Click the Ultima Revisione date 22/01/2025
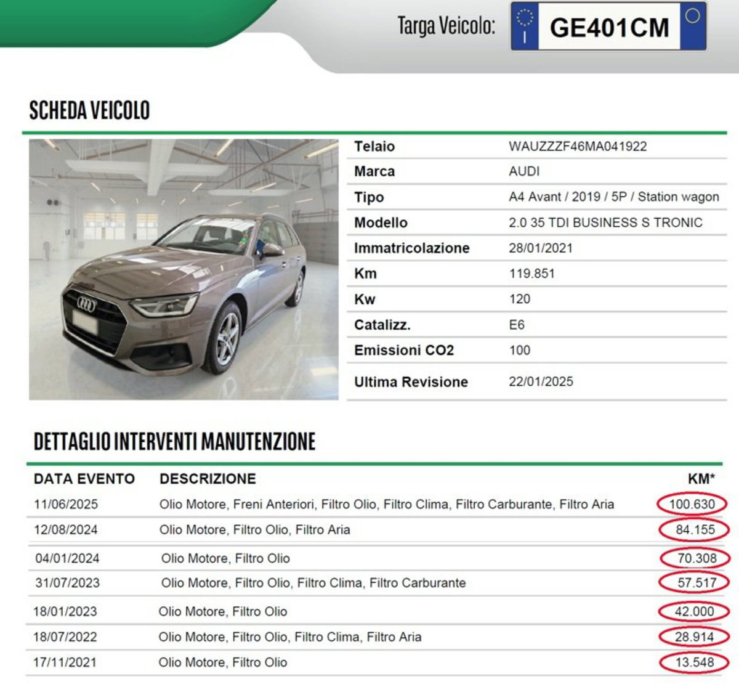 (x=541, y=381)
